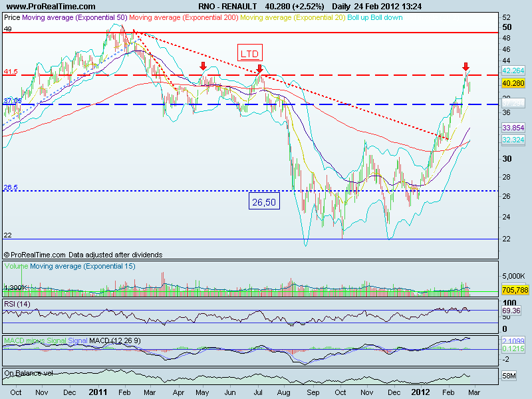The width and height of the screenshot is (532, 399).
Task: Select the Moving average (Exponential 200) legend
Action: pos(184,17)
